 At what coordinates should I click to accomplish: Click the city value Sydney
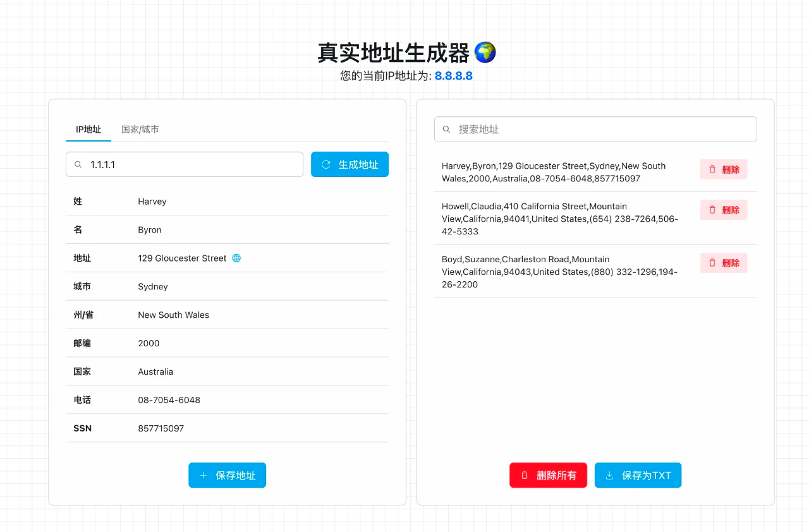pyautogui.click(x=153, y=287)
